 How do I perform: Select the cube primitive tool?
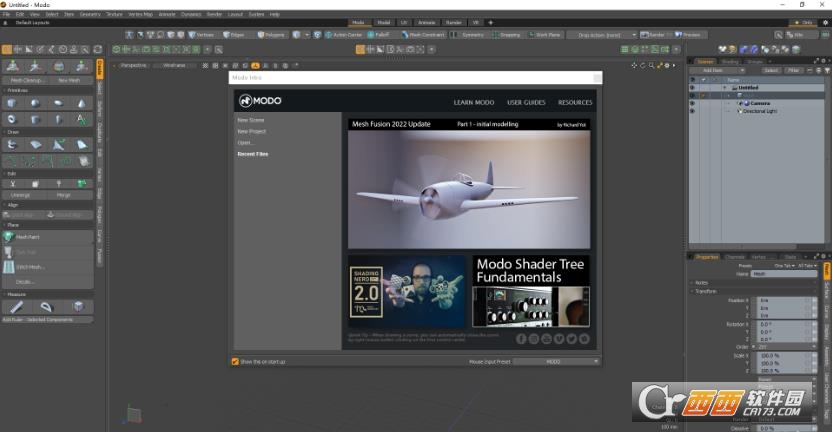(x=12, y=103)
